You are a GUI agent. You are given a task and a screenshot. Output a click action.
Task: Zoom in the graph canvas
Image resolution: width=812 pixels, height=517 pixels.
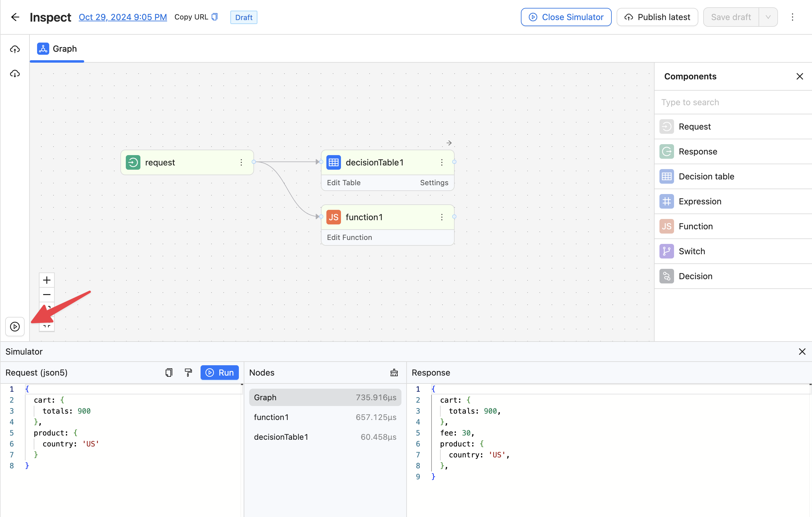[x=46, y=280]
